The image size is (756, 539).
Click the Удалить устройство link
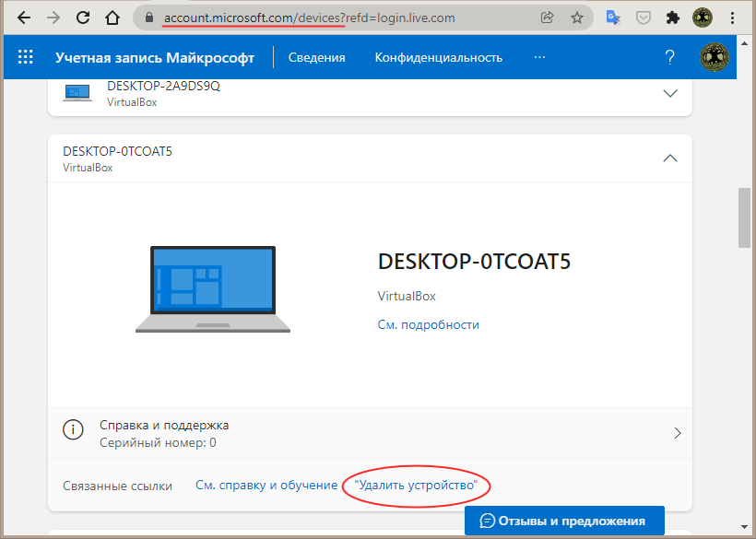[416, 485]
